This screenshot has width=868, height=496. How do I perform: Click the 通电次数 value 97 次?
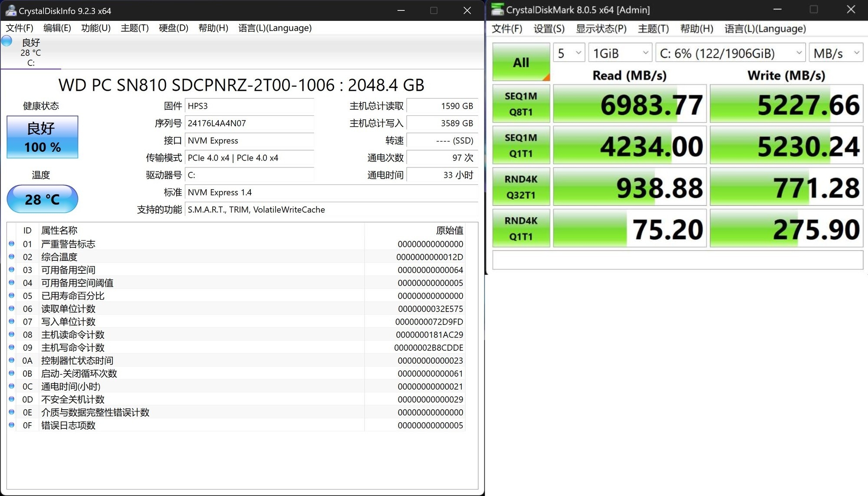point(442,158)
